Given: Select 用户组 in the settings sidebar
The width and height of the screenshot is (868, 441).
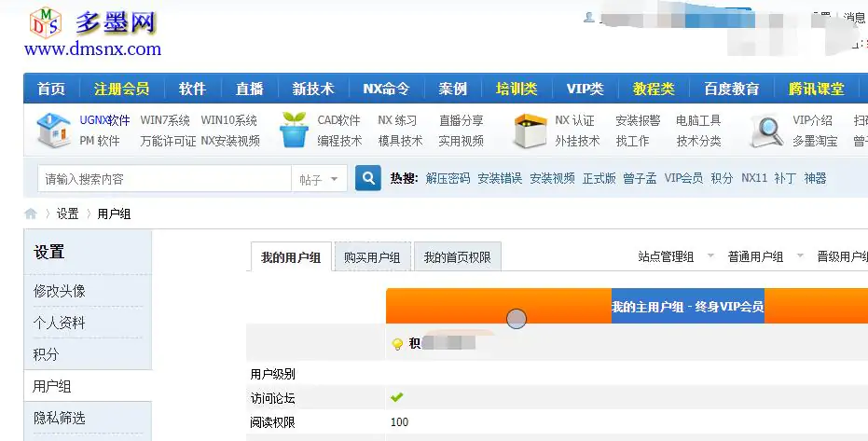Looking at the screenshot, I should (x=51, y=386).
